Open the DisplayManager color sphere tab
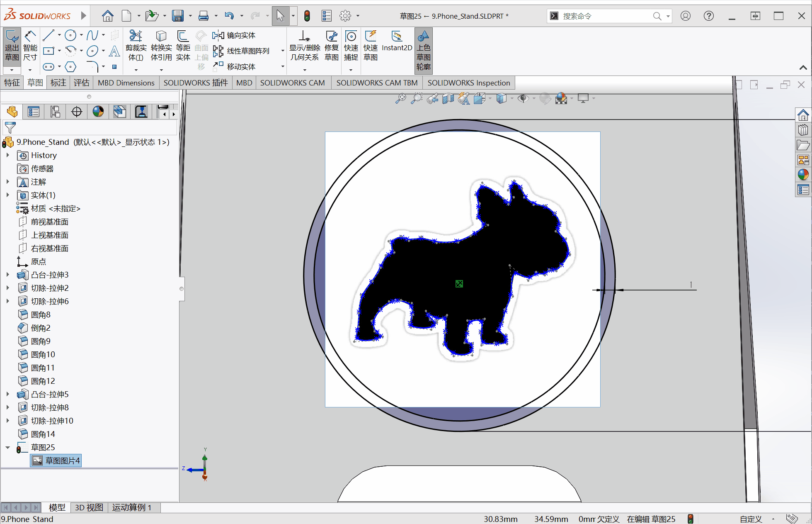Image resolution: width=812 pixels, height=524 pixels. [98, 112]
